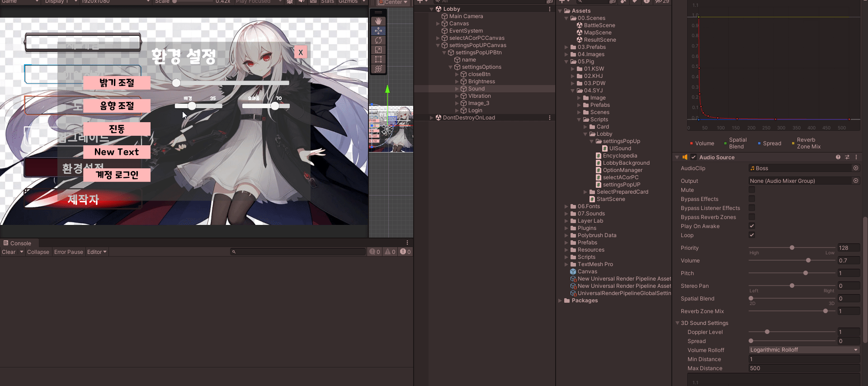Expand the Sound object in Hierarchy
868x386 pixels.
pyautogui.click(x=457, y=89)
